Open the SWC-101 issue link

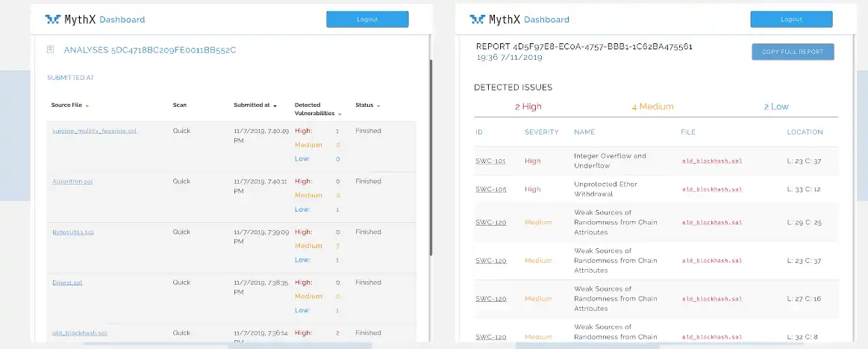491,161
